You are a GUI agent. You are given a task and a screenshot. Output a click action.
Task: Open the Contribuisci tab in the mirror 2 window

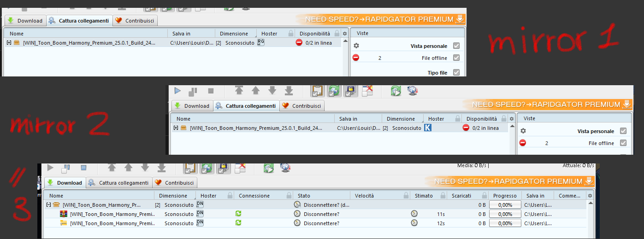(x=302, y=106)
